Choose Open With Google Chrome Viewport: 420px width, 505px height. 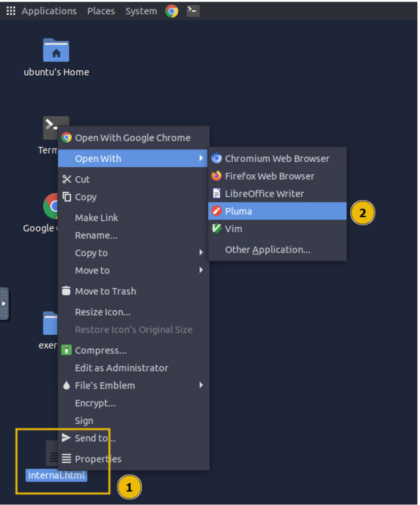[133, 137]
